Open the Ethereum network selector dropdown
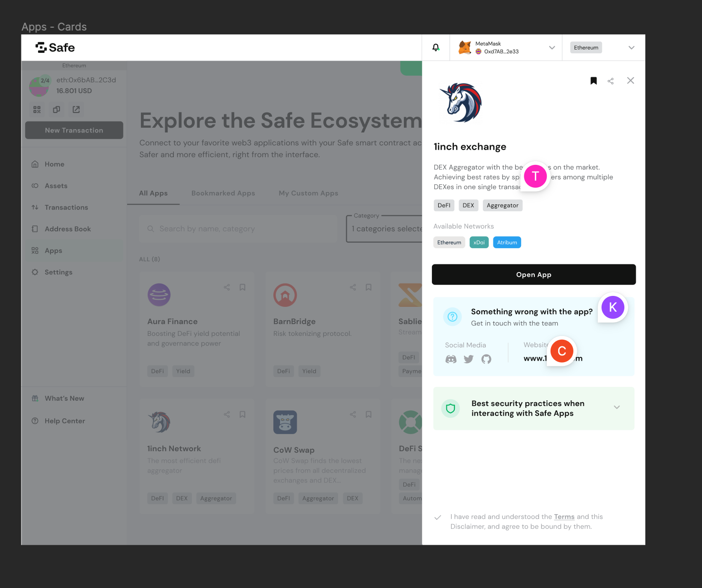Viewport: 702px width, 588px height. pos(632,48)
